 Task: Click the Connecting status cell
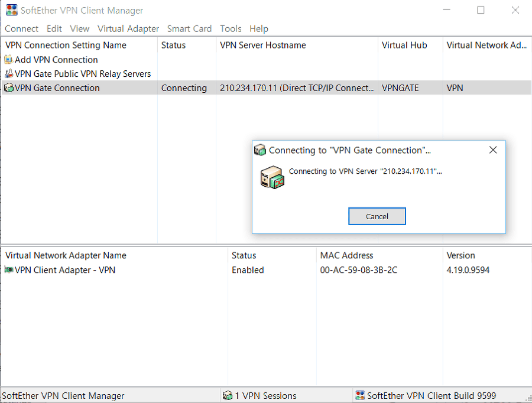click(184, 88)
